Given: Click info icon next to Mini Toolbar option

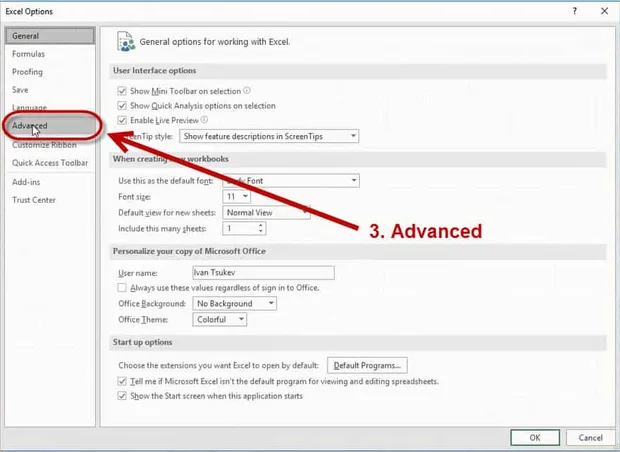Looking at the screenshot, I should [247, 91].
